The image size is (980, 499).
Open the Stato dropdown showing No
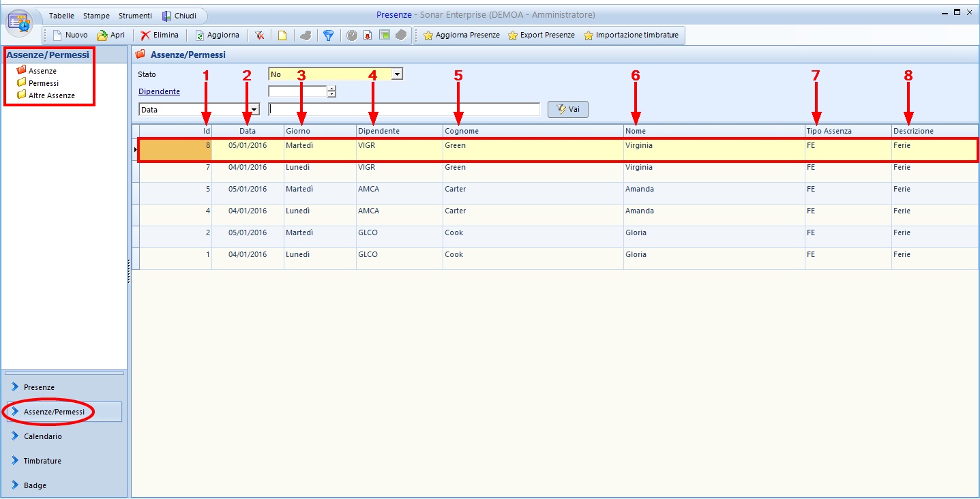click(397, 74)
